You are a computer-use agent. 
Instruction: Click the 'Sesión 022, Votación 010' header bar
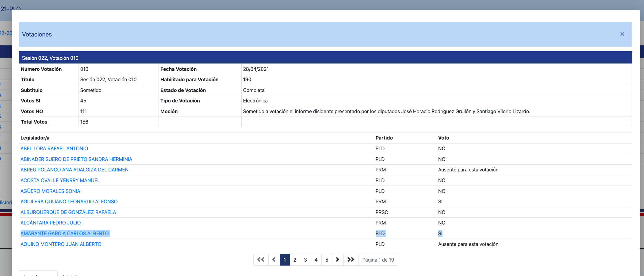click(x=325, y=58)
